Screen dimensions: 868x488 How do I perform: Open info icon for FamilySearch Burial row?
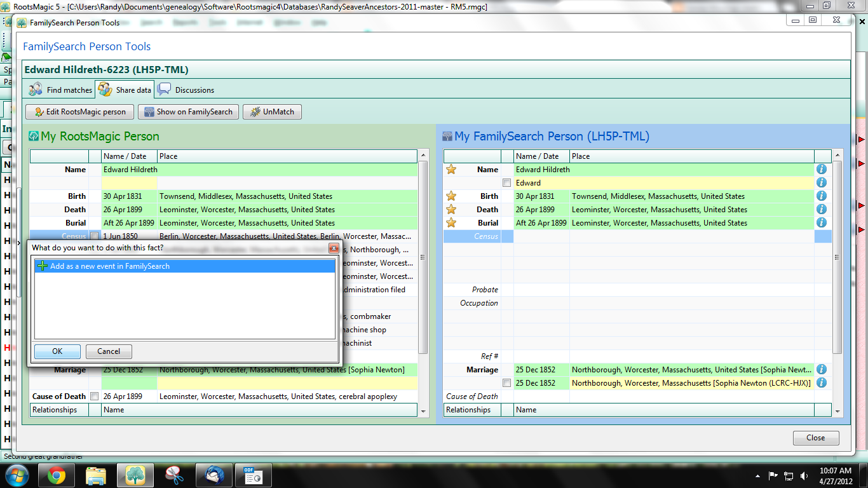click(822, 223)
